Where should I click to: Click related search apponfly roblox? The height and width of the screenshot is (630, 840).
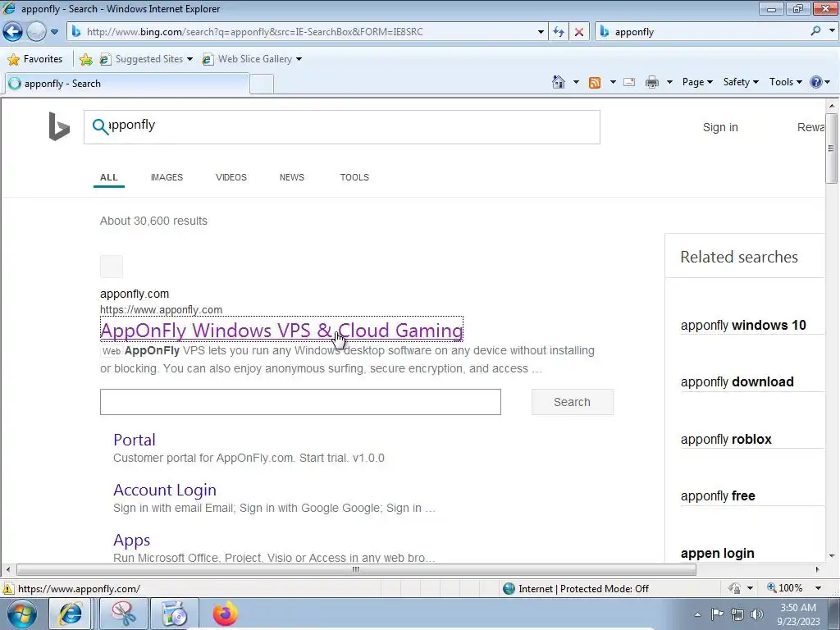coord(726,440)
